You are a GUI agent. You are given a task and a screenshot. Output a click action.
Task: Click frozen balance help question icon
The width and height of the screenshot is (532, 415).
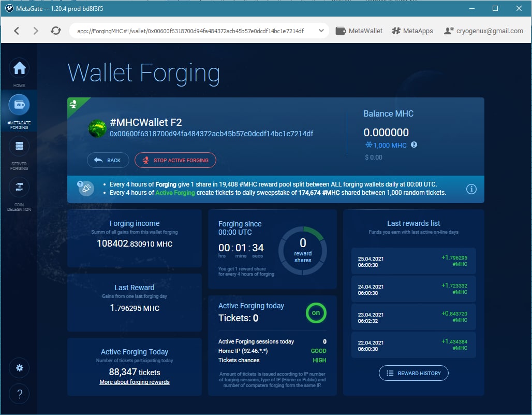414,145
